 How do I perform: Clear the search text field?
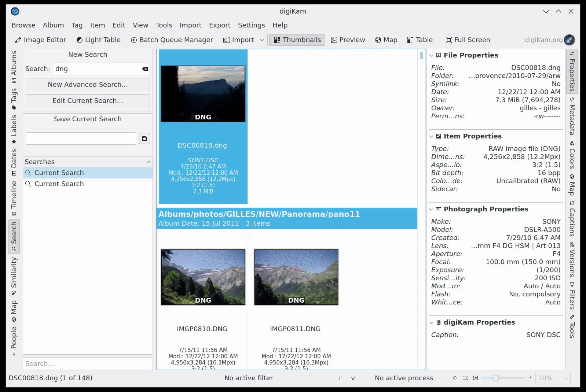145,69
